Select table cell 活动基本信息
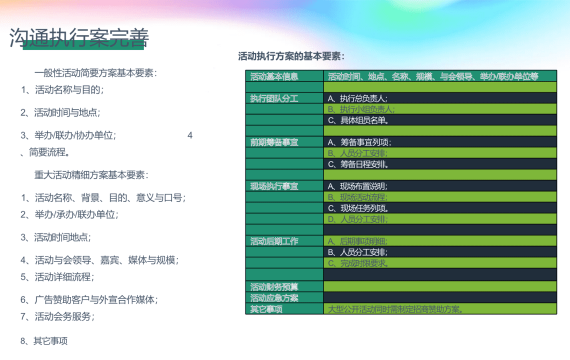The image size is (570, 360). click(x=285, y=76)
